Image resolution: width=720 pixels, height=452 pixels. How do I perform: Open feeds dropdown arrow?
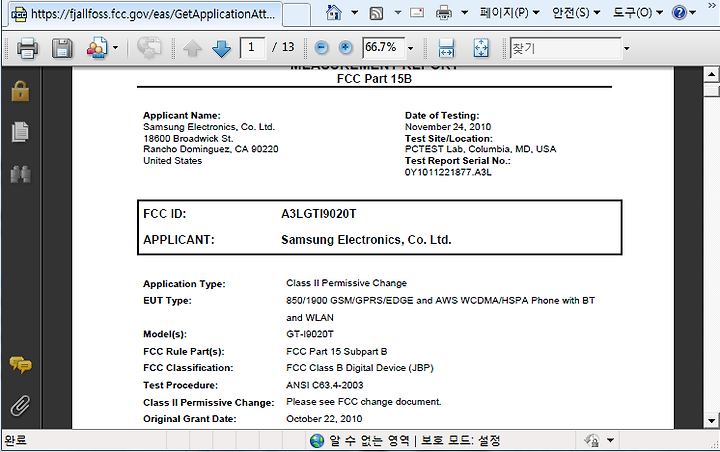pyautogui.click(x=398, y=12)
